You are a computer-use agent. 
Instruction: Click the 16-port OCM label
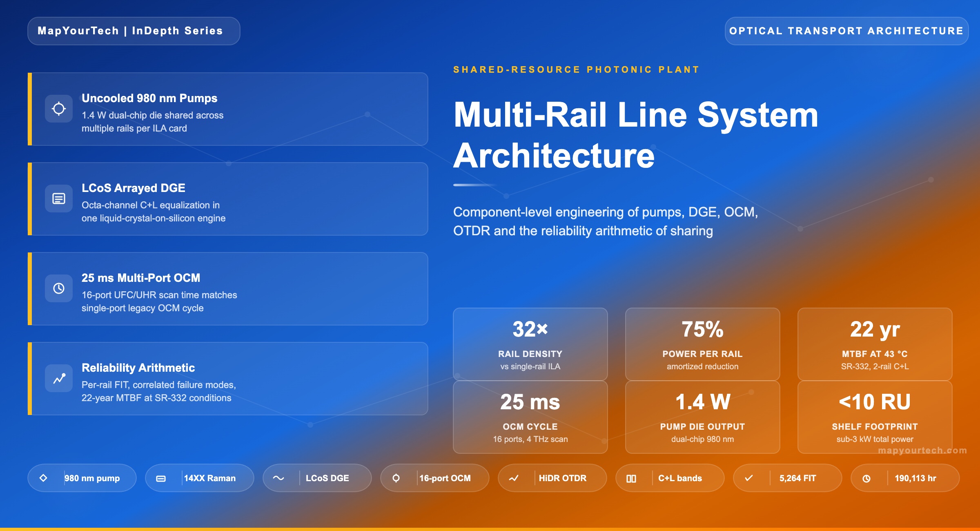445,478
